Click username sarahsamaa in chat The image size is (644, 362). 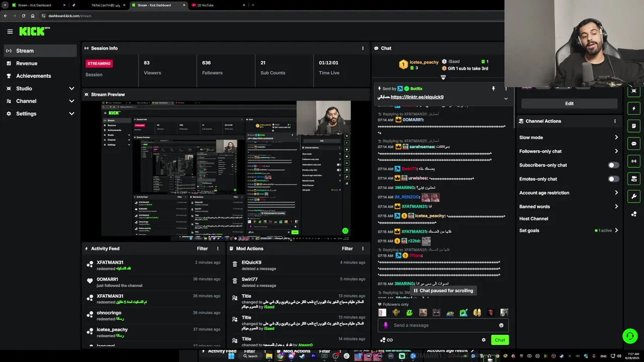[422, 147]
